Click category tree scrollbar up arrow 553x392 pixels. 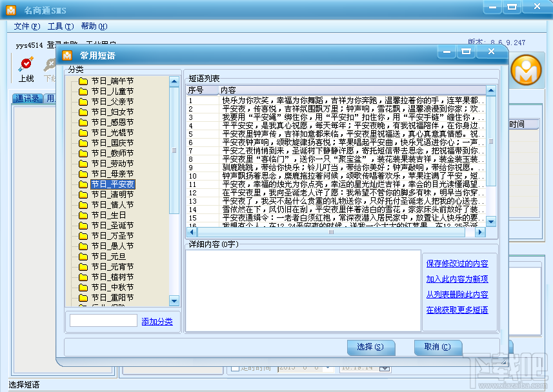tap(174, 81)
